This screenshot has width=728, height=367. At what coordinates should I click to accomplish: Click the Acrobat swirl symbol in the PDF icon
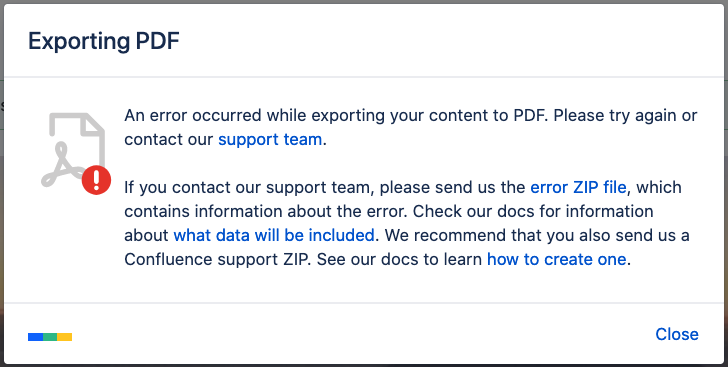(x=63, y=166)
